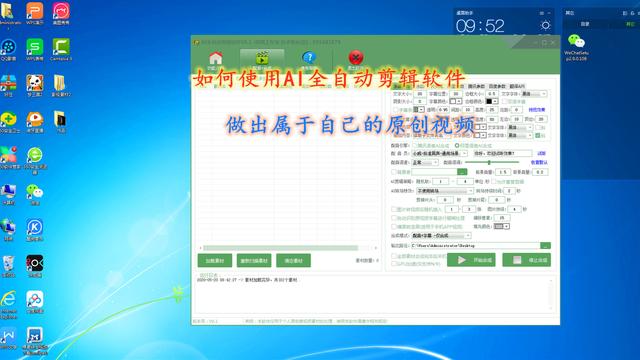Image resolution: width=640 pixels, height=360 pixels.
Task: Open the black ROC desktop icon
Action: pos(35,263)
